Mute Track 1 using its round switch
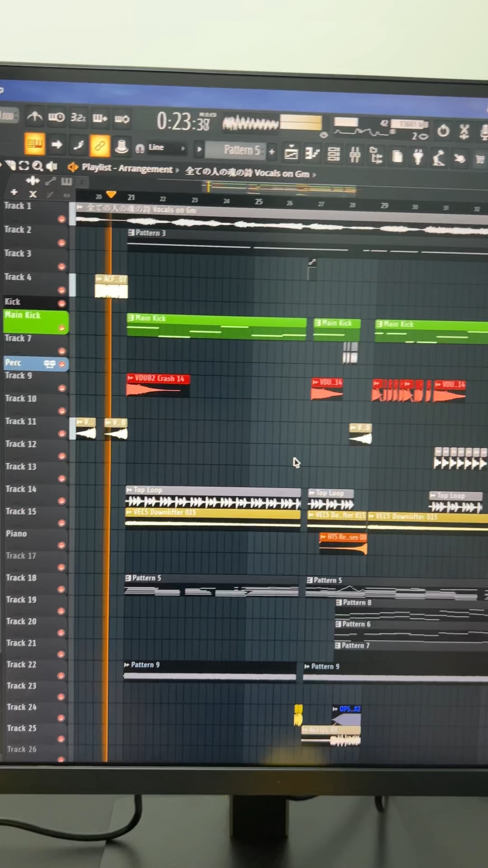Viewport: 488px width, 868px height. 61,219
